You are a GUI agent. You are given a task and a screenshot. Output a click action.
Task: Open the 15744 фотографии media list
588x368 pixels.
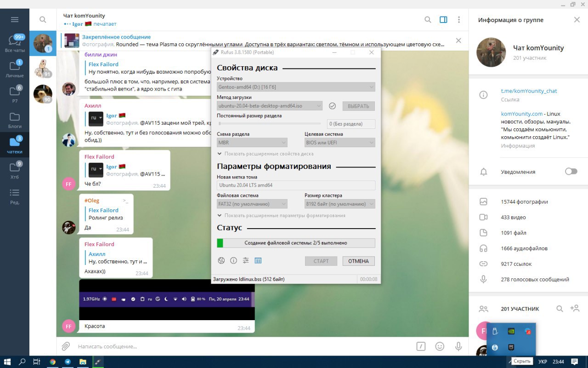(528, 201)
